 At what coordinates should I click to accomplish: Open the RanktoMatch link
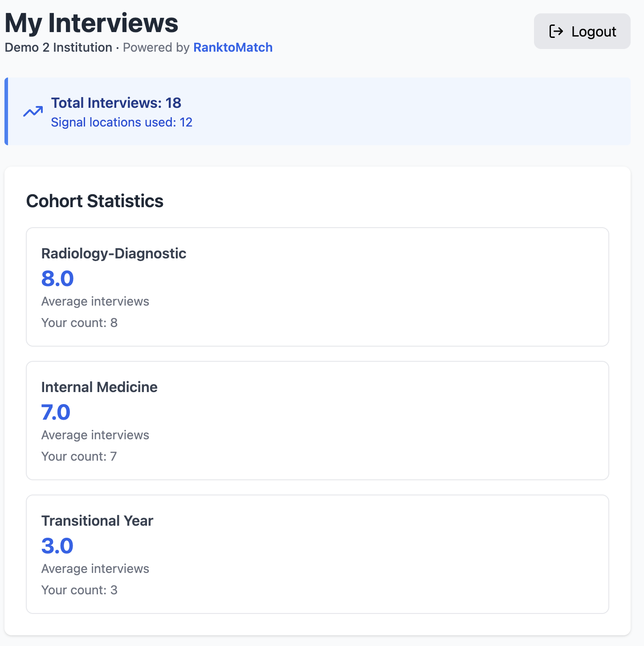[232, 47]
